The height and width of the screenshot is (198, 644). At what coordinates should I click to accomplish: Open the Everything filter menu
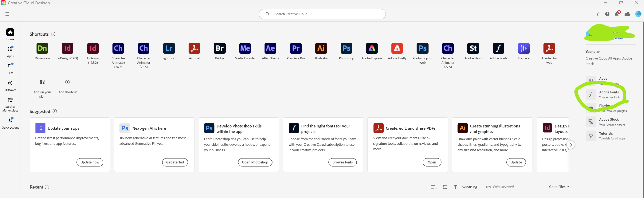[x=465, y=187]
